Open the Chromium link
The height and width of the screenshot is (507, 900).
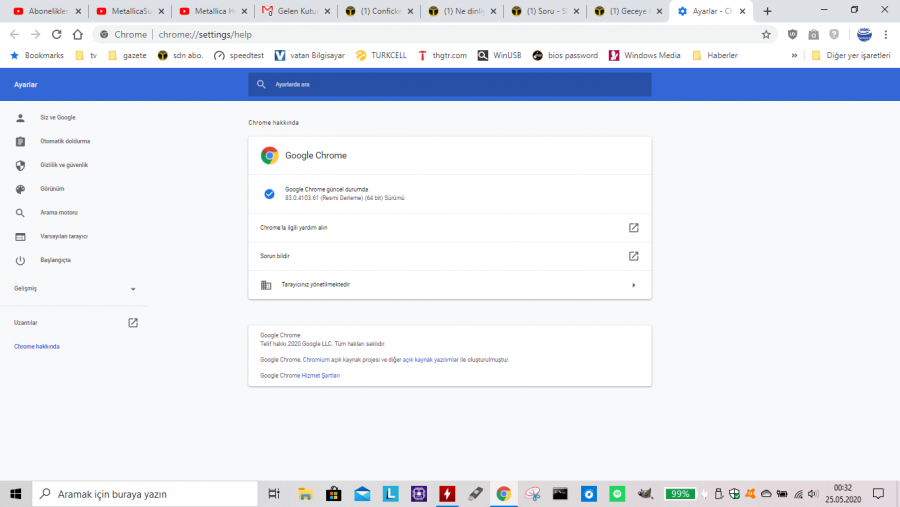click(x=316, y=360)
